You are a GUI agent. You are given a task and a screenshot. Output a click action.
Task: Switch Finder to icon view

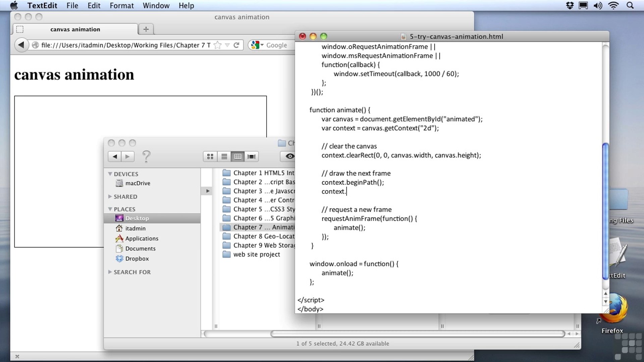(x=210, y=157)
